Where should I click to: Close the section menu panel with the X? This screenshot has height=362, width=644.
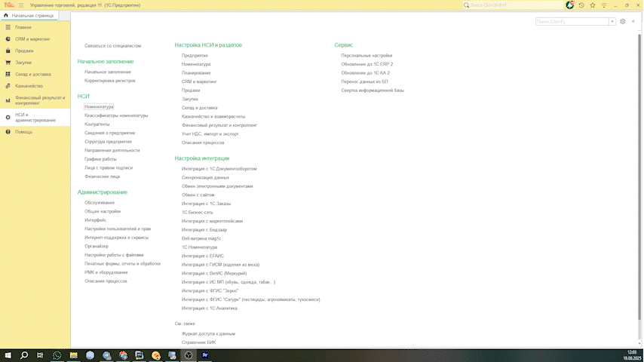(633, 21)
